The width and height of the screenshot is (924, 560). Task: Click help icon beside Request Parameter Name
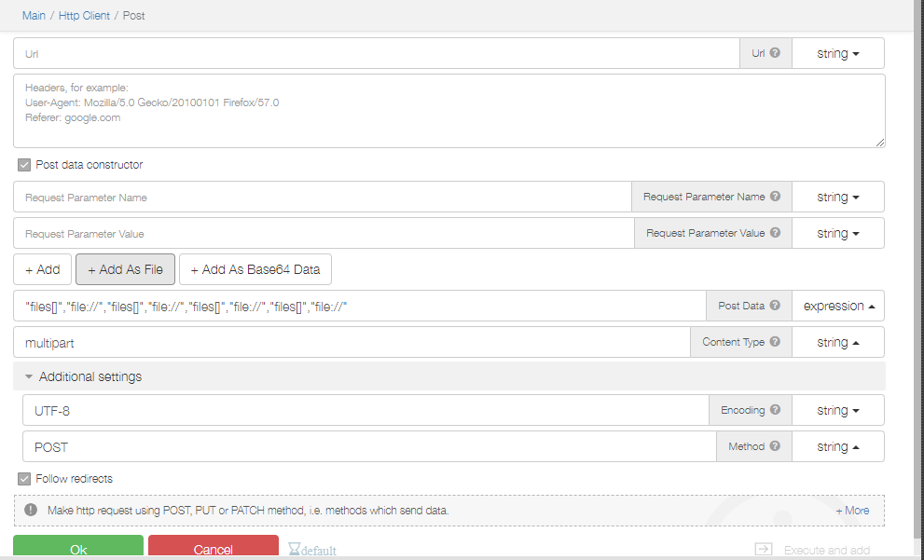775,198
